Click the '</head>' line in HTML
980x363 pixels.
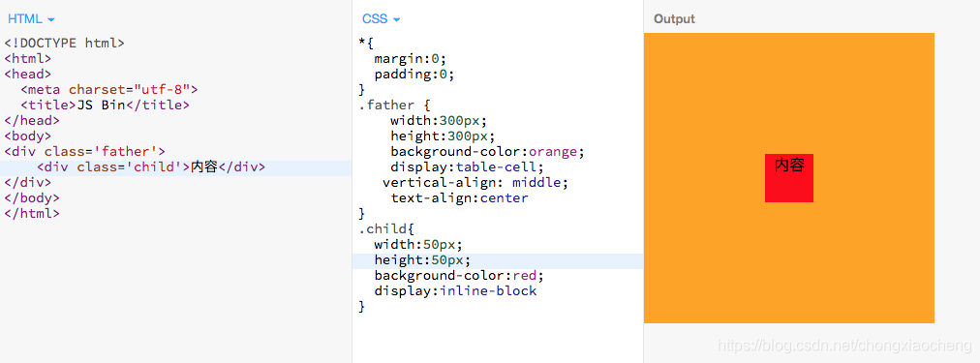pos(32,121)
